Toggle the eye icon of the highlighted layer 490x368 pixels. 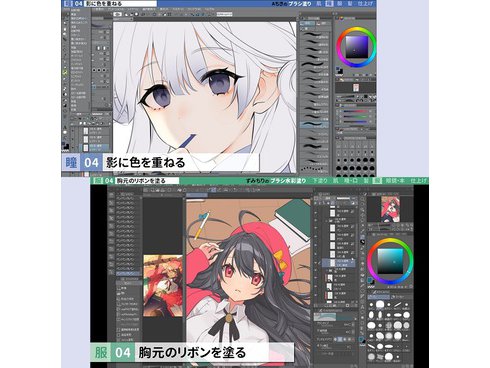click(316, 262)
